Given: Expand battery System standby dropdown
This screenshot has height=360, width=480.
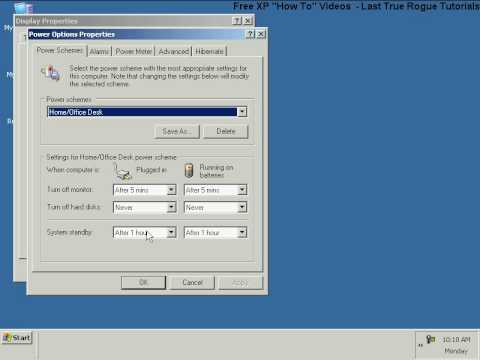Looking at the screenshot, I should pyautogui.click(x=242, y=232).
